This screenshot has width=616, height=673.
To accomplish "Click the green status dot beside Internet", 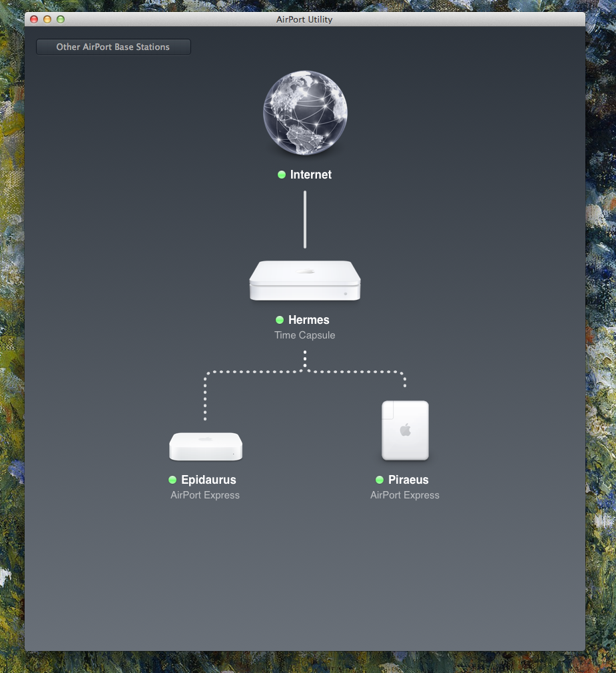I will (x=282, y=175).
